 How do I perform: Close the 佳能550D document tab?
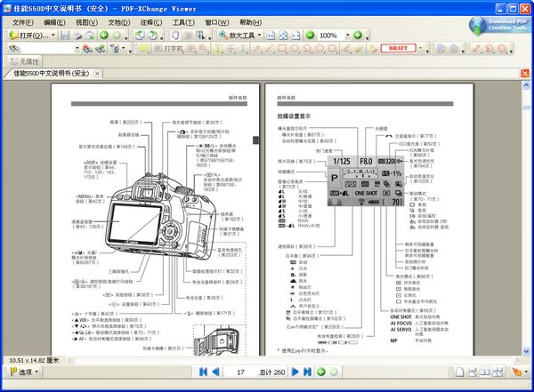(x=97, y=74)
